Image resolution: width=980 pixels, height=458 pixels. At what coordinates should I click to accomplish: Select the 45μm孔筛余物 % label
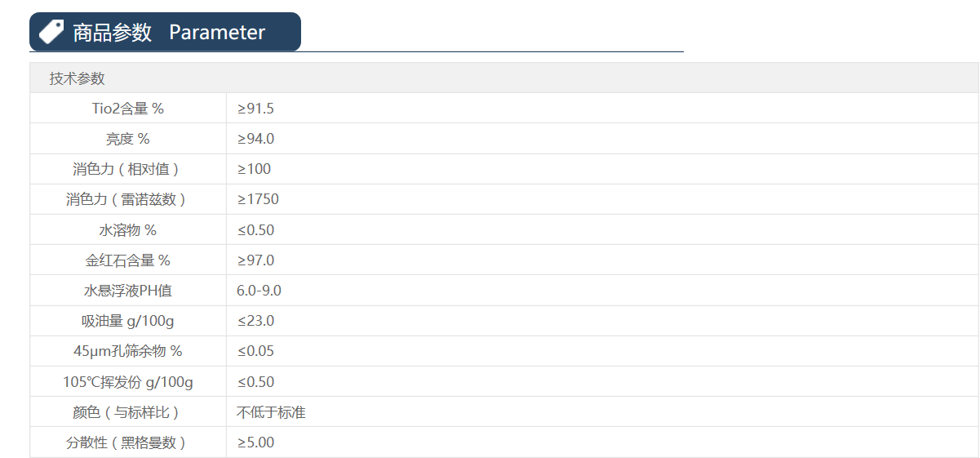tap(128, 351)
